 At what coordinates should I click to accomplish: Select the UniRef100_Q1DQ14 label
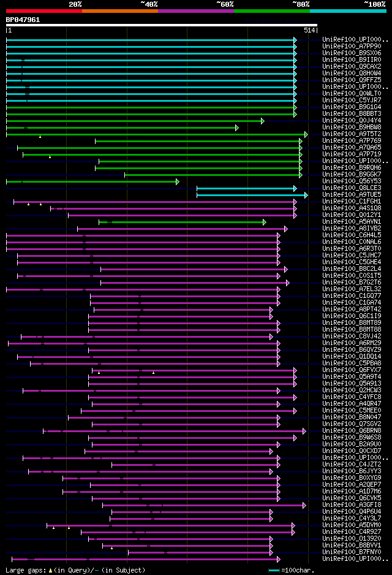click(352, 356)
